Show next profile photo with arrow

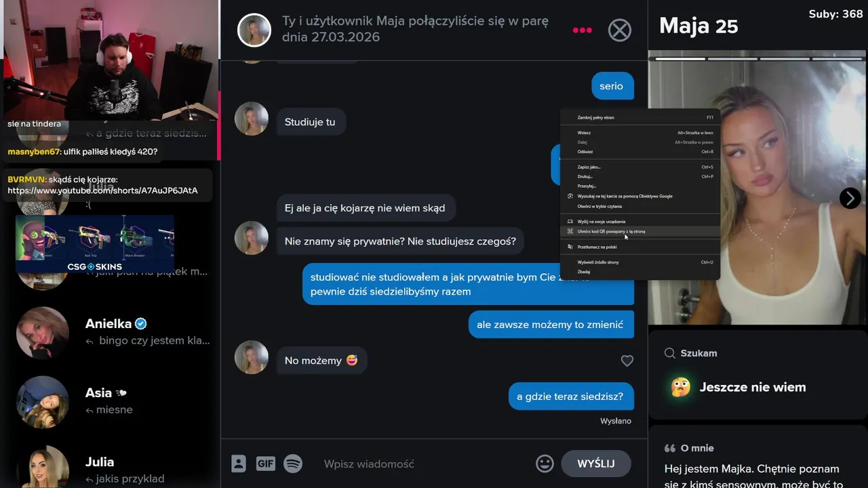pyautogui.click(x=850, y=198)
